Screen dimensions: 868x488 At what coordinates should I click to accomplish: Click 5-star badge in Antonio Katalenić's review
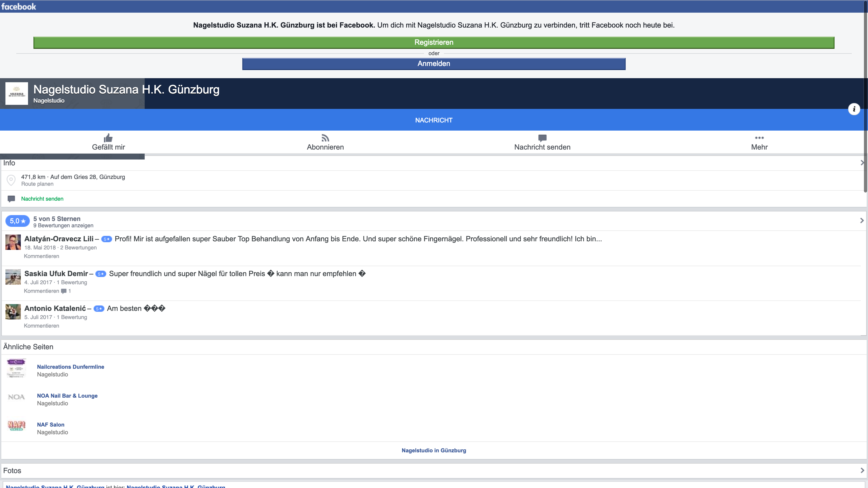tap(99, 308)
